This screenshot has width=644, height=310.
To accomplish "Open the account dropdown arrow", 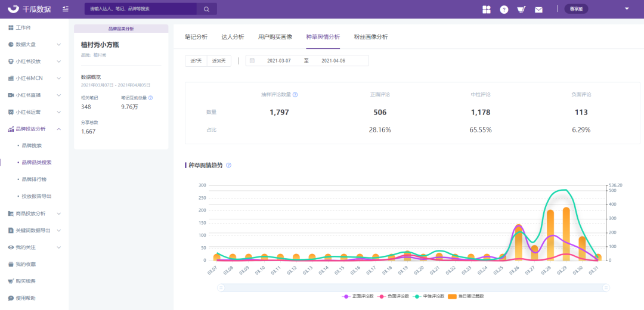I will coord(627,8).
